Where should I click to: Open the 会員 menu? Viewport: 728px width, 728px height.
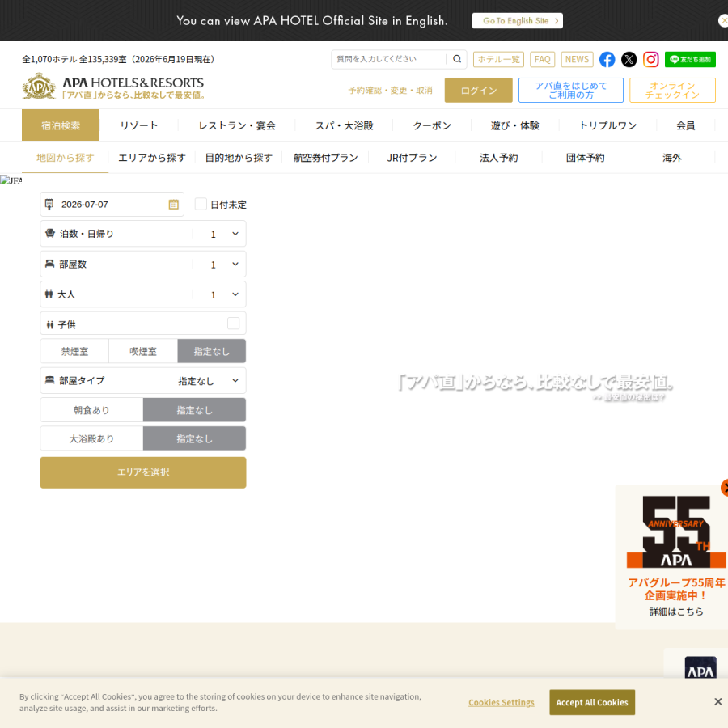(x=685, y=125)
